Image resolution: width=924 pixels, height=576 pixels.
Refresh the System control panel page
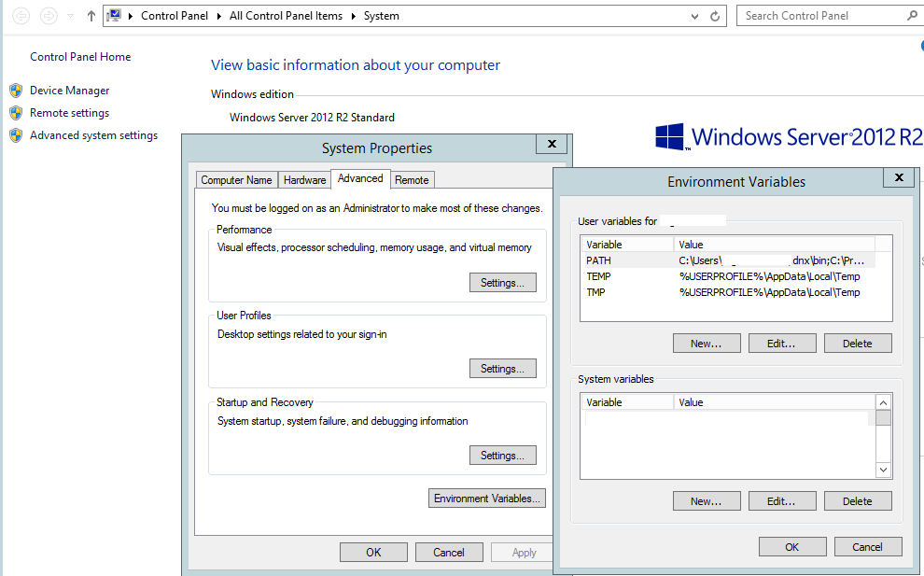[715, 17]
